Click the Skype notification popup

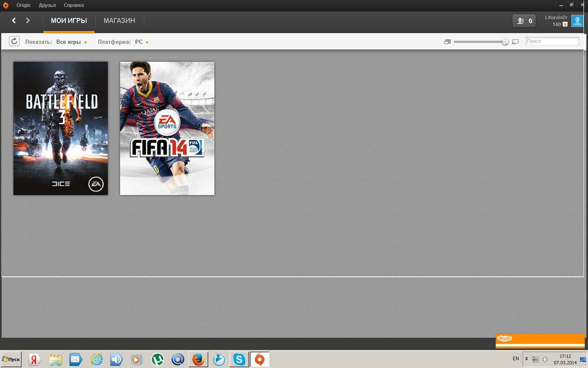tap(540, 341)
